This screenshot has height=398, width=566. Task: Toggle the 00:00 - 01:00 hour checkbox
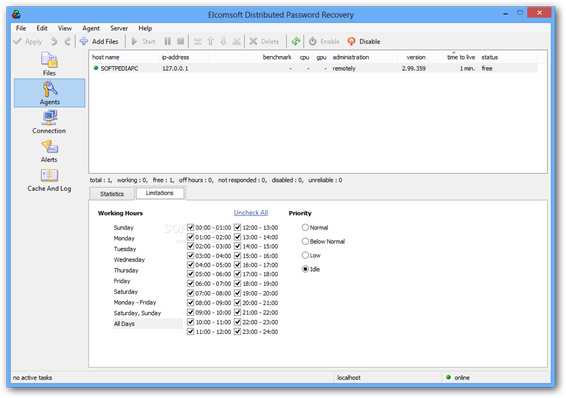[x=191, y=227]
